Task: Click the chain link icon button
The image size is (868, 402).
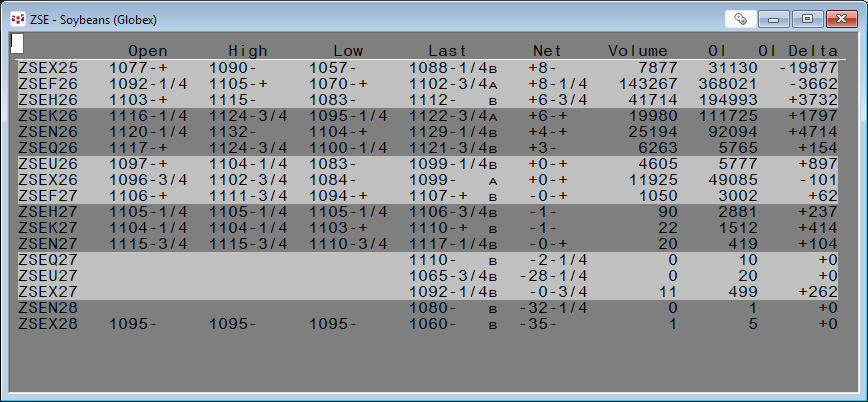Action: 741,18
